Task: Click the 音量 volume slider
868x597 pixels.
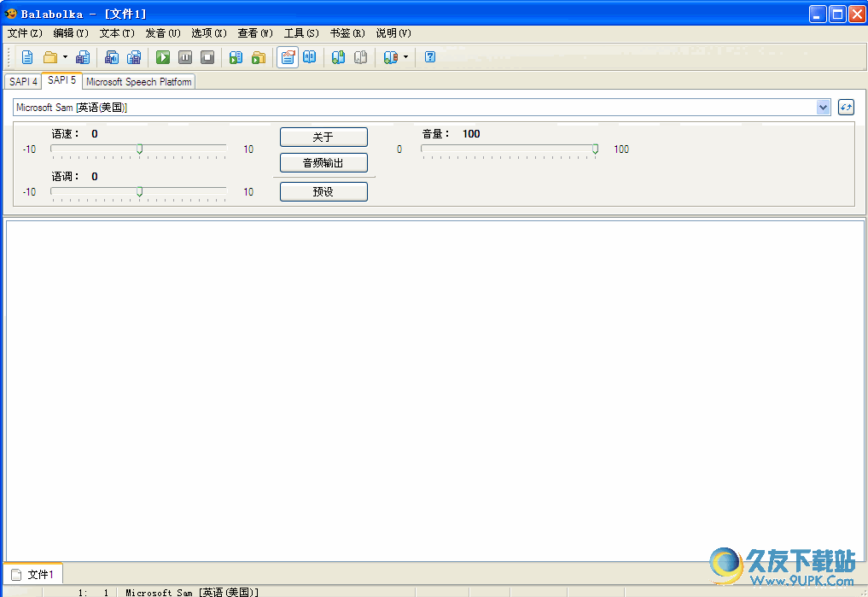Action: [509, 149]
